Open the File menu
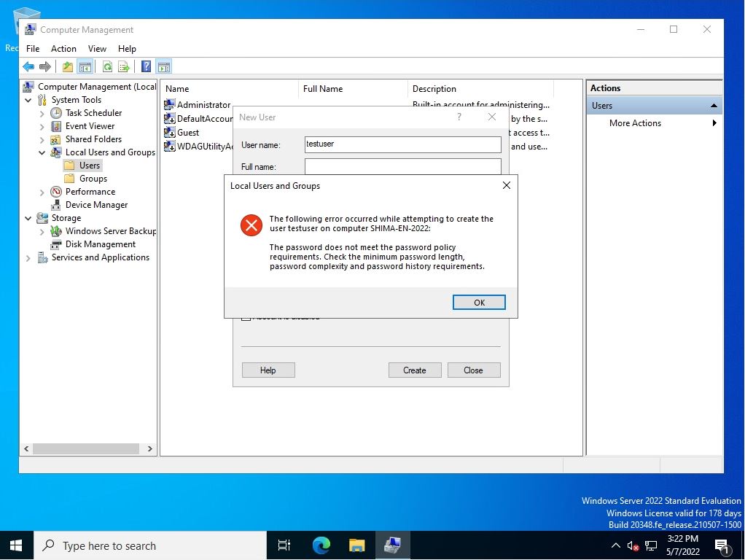This screenshot has width=745, height=560. (33, 48)
